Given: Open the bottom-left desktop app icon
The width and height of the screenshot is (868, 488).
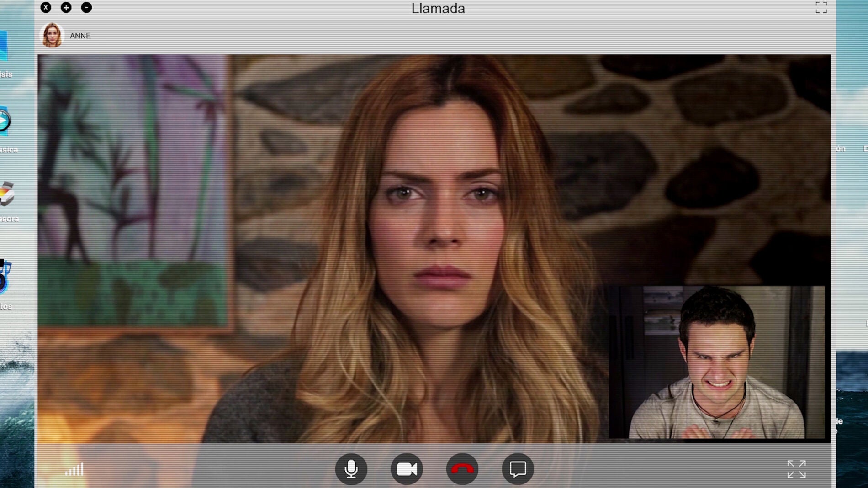Looking at the screenshot, I should click(x=5, y=277).
